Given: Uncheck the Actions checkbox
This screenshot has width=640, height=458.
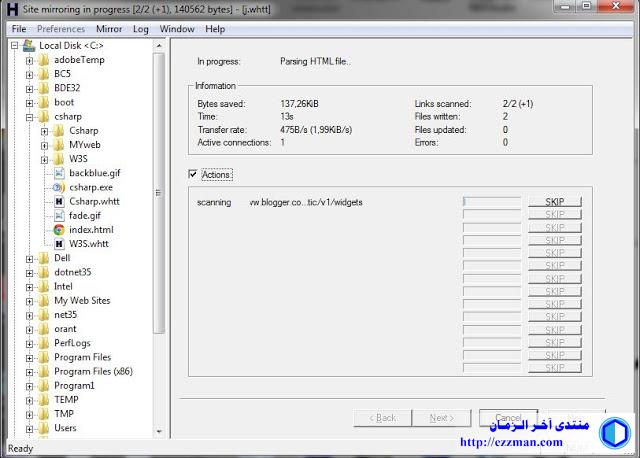Looking at the screenshot, I should tap(193, 175).
